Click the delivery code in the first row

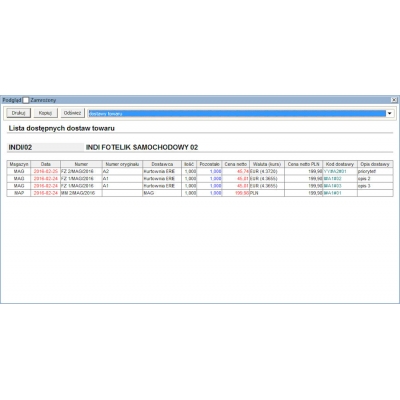[x=335, y=171]
